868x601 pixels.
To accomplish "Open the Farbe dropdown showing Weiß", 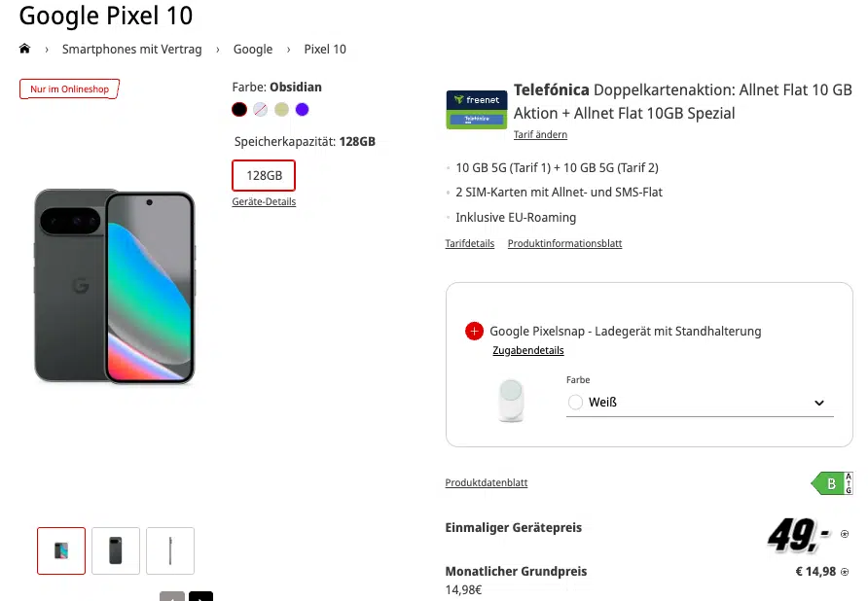I will 699,403.
